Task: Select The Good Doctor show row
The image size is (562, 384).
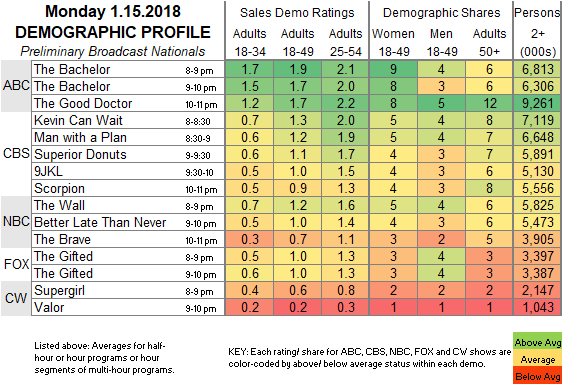Action: [297, 103]
